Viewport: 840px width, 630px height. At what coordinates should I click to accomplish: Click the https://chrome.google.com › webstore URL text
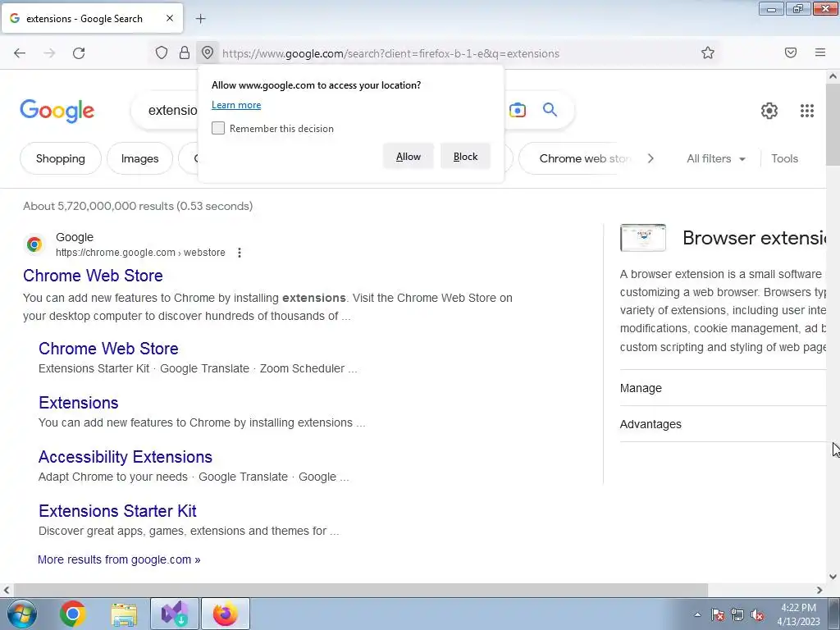(x=140, y=253)
